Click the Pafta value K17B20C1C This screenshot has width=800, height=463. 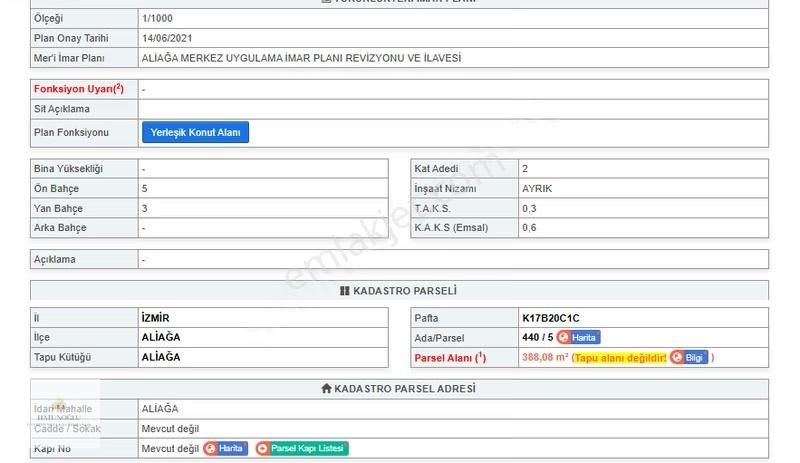(549, 318)
